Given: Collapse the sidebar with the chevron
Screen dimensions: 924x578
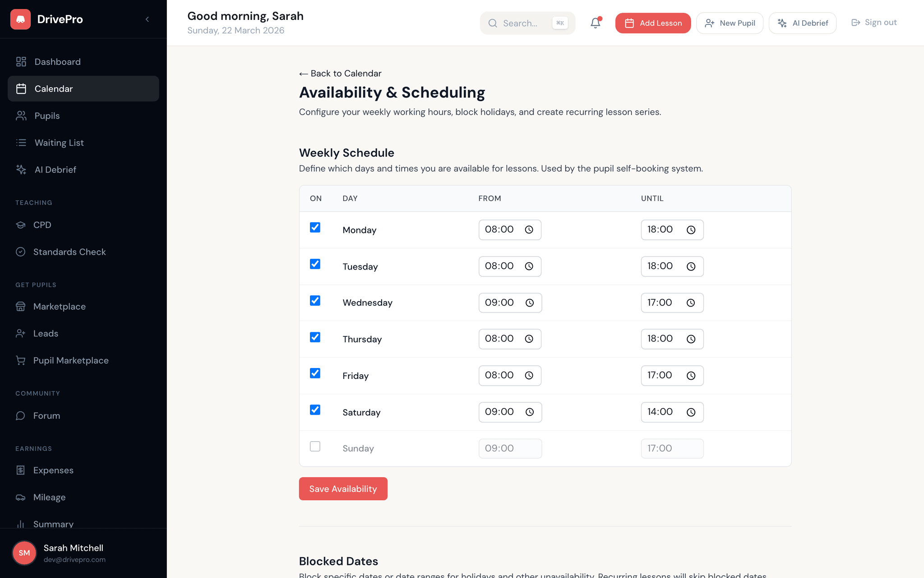Looking at the screenshot, I should coord(147,19).
